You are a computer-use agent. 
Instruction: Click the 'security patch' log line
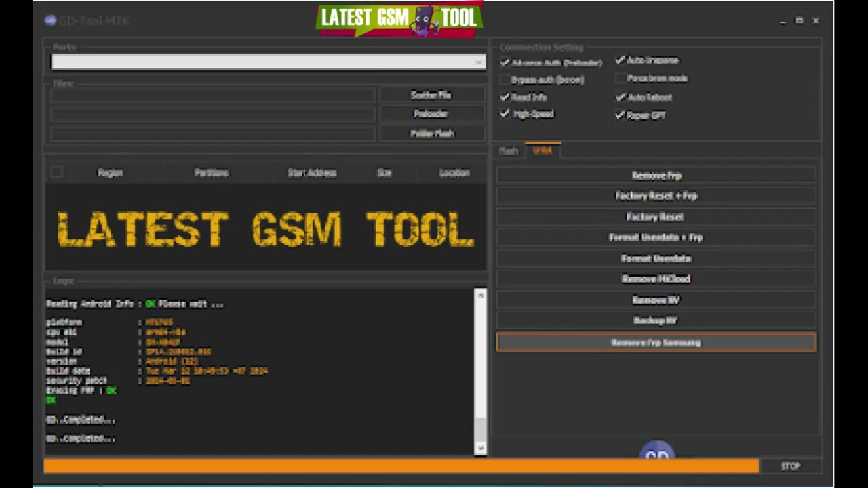118,381
